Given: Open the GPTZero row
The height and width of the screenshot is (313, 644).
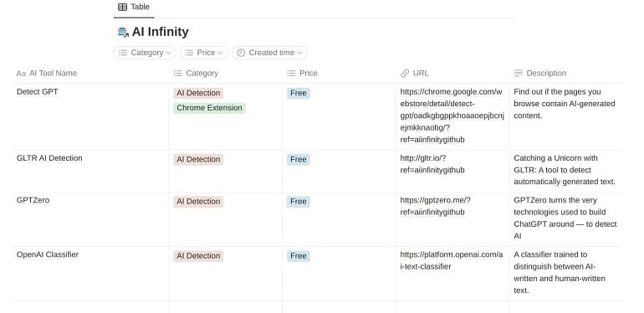Looking at the screenshot, I should click(33, 200).
